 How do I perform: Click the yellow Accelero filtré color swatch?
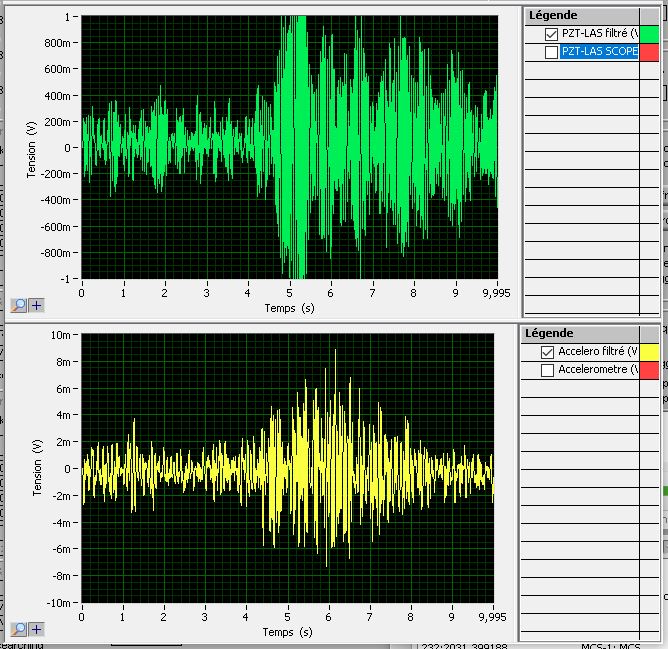tap(649, 352)
